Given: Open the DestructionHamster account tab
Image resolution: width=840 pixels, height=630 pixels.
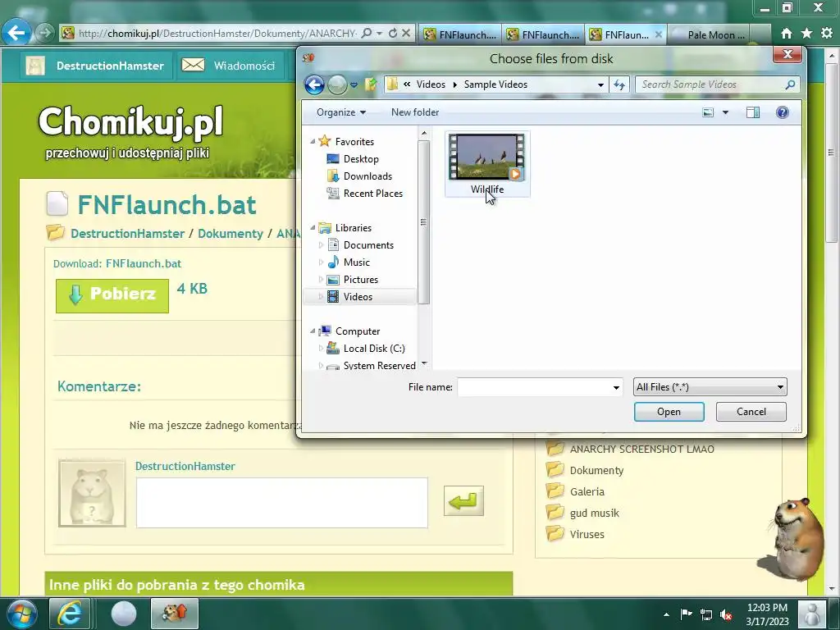Looking at the screenshot, I should tap(97, 66).
